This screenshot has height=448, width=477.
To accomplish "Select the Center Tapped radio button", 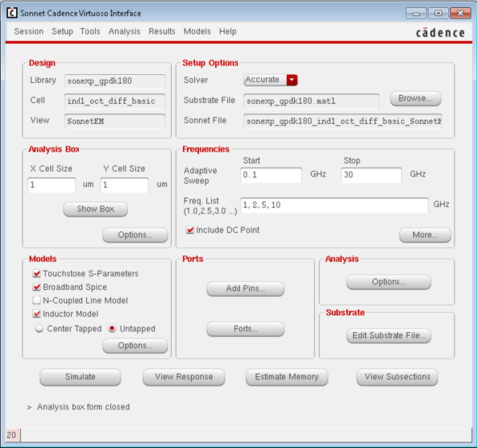I will [39, 329].
